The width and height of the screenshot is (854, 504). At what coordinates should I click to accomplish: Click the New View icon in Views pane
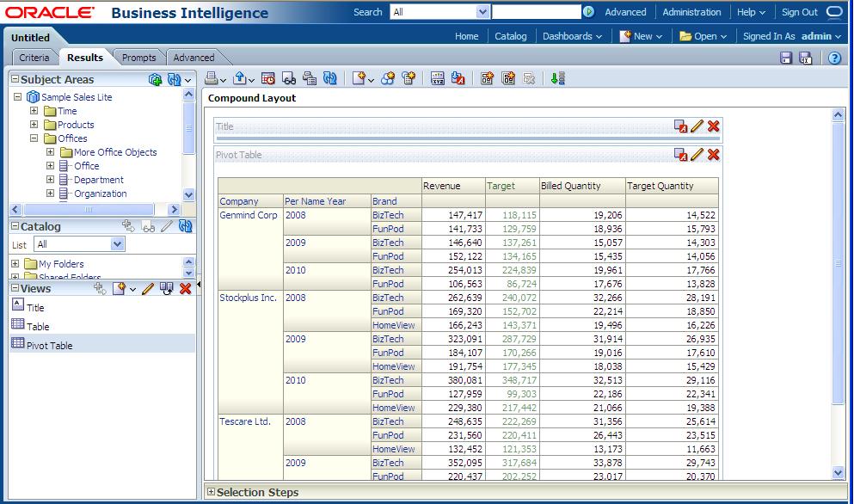click(119, 289)
